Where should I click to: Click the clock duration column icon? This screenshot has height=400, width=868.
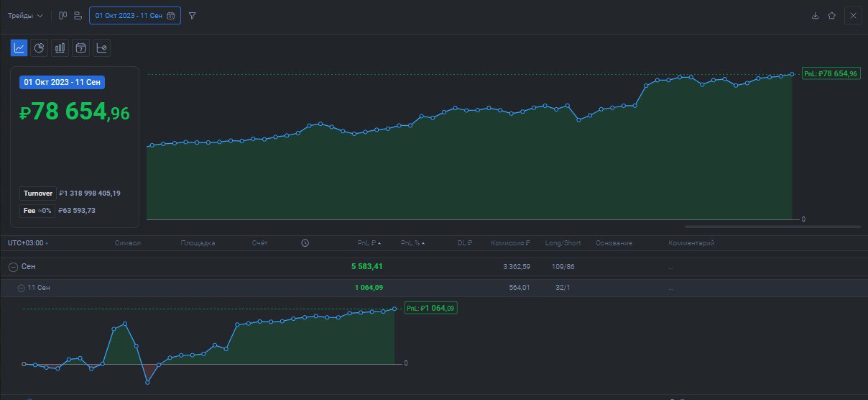305,243
